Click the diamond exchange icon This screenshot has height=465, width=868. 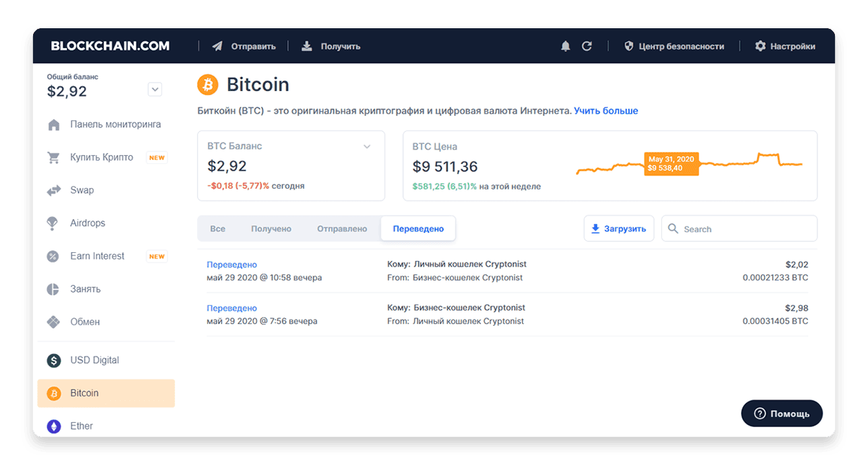pos(53,322)
